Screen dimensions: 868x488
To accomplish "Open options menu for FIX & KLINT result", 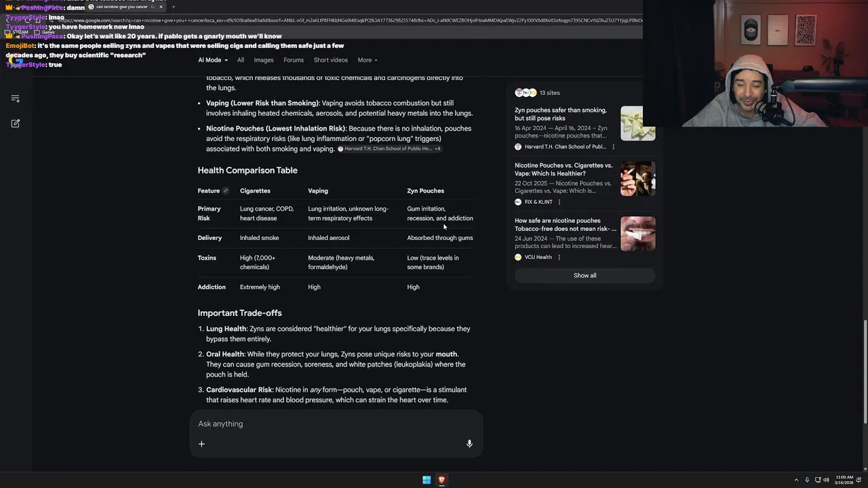I will point(559,202).
